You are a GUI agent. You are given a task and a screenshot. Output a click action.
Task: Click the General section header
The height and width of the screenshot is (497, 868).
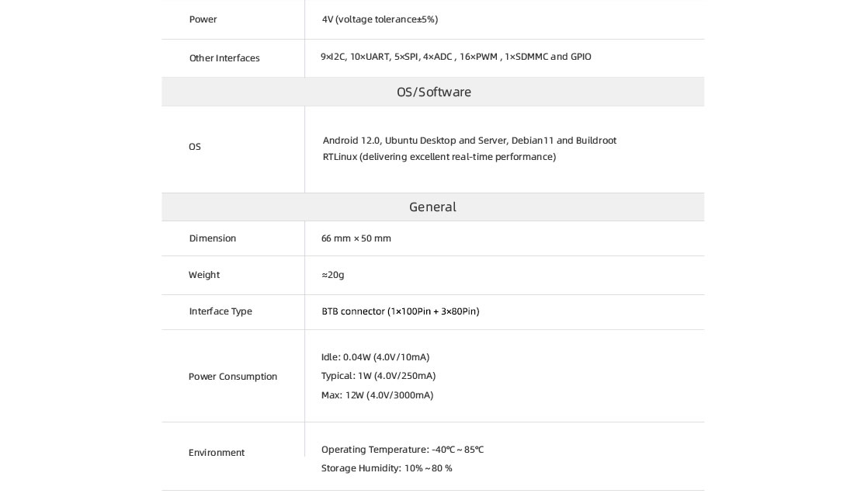[432, 207]
